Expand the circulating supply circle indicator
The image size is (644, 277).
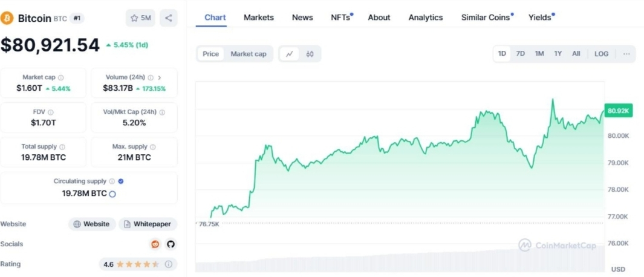pos(112,194)
